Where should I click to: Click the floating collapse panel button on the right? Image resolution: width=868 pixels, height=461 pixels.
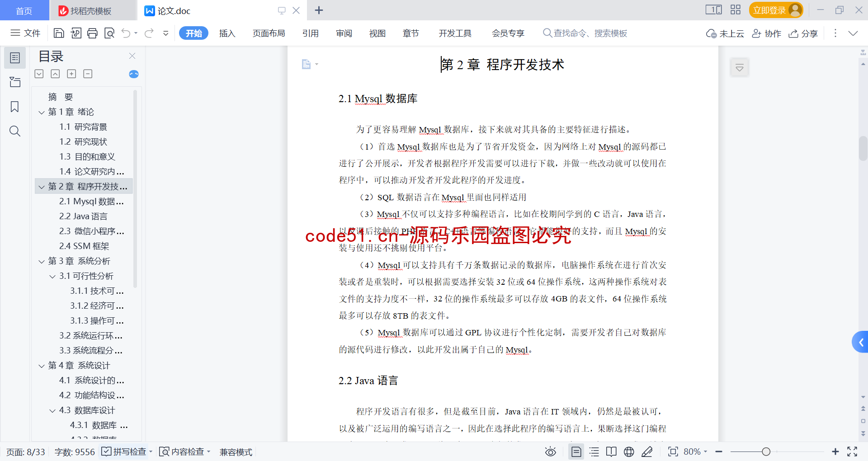coord(740,68)
